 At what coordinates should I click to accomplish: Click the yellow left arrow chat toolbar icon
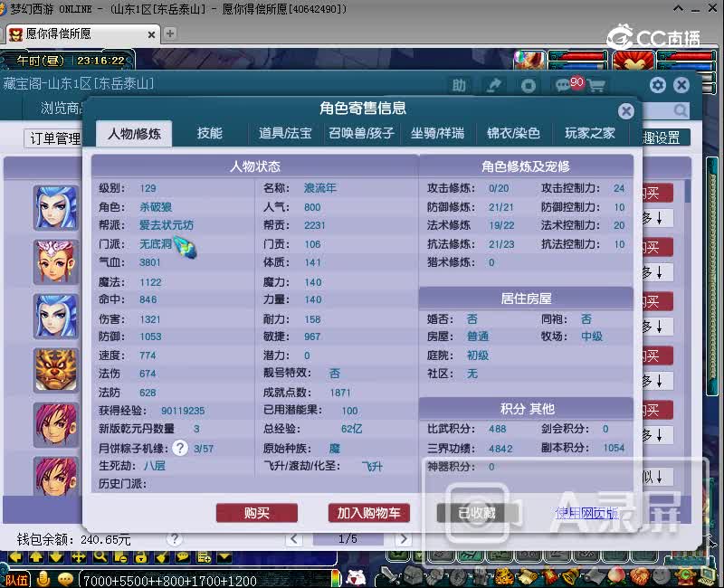[x=15, y=557]
